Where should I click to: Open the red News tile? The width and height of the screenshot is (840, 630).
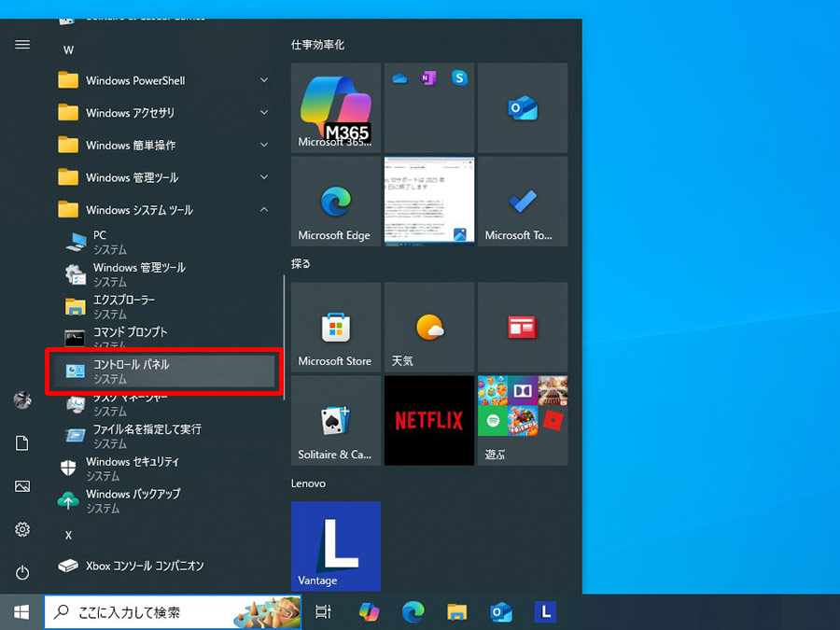pyautogui.click(x=523, y=328)
